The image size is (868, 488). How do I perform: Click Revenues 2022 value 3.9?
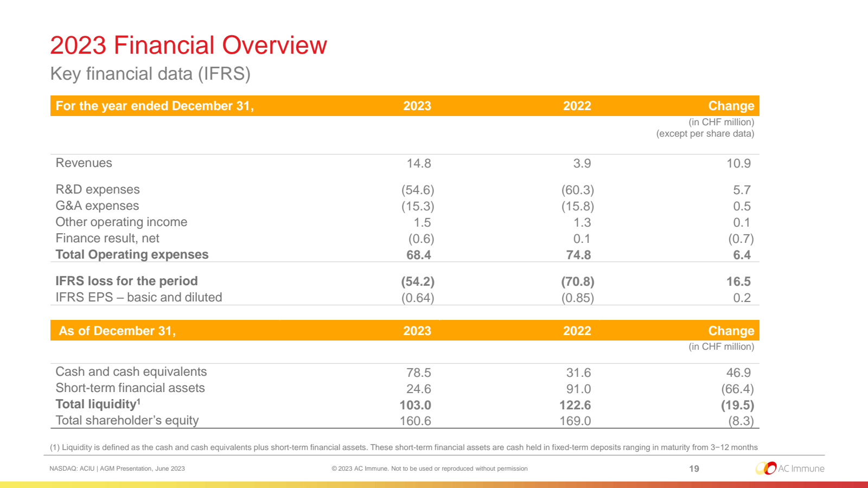click(582, 164)
